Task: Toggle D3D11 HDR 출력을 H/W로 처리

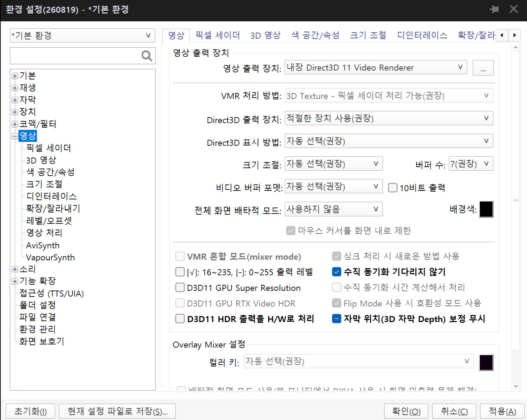Action: [x=180, y=319]
